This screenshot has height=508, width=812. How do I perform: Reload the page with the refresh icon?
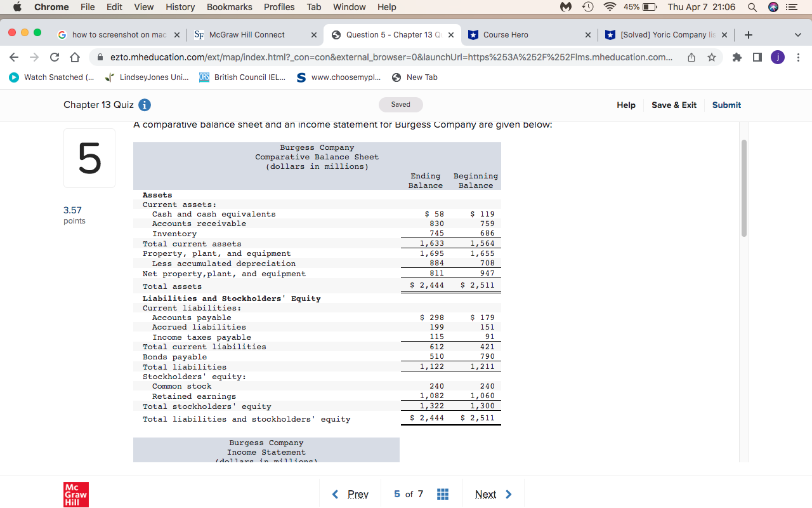[x=55, y=57]
